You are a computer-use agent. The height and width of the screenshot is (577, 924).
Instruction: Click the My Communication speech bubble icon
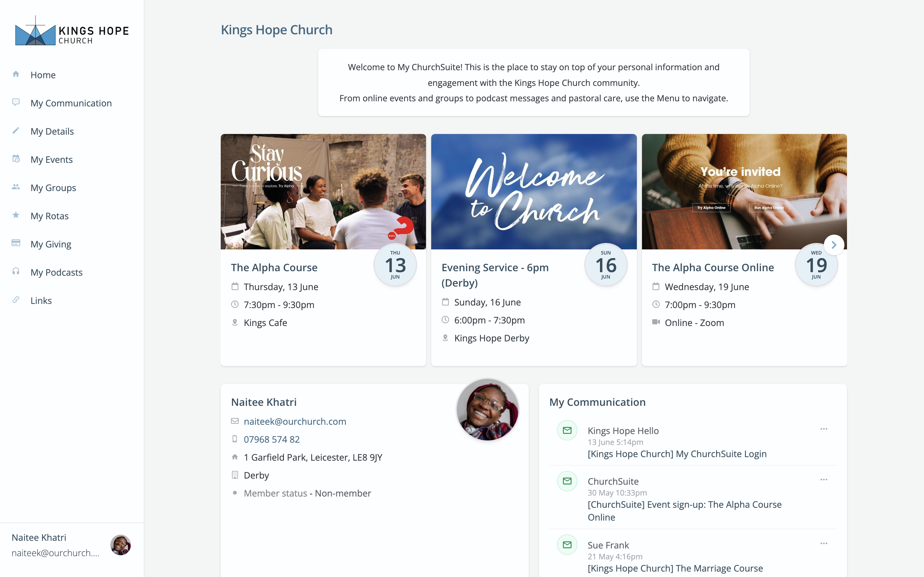tap(16, 102)
